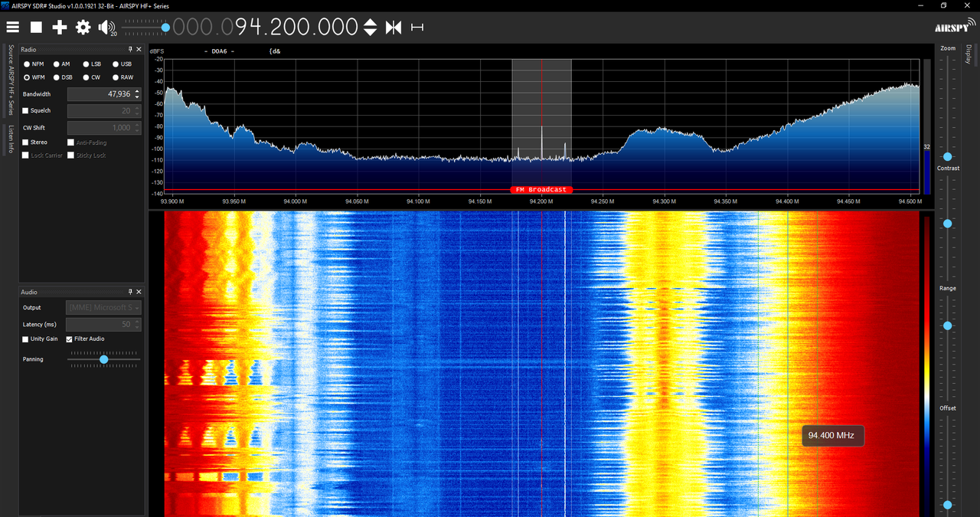Viewport: 980px width, 517px height.
Task: Click the volume slider knob
Action: [x=165, y=28]
